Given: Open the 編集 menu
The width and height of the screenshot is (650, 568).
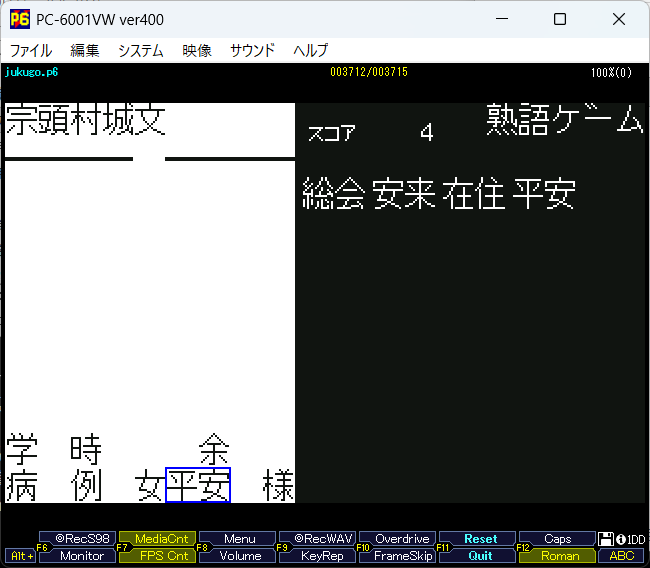Looking at the screenshot, I should point(85,50).
